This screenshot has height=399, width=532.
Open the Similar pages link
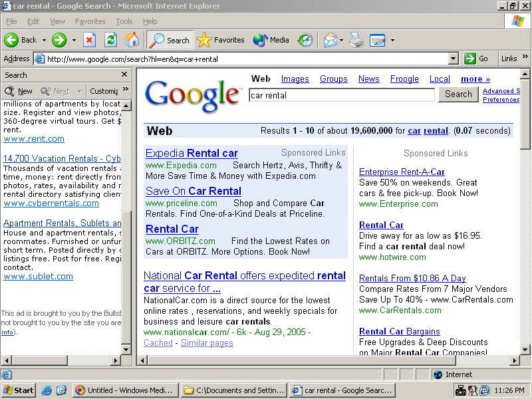tap(207, 343)
